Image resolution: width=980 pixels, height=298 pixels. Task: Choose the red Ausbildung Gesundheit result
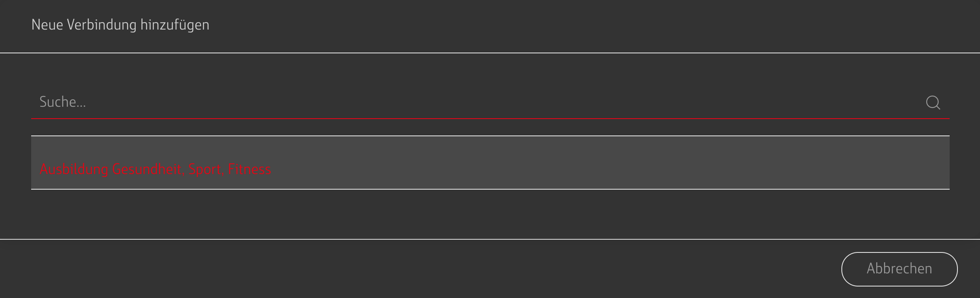pos(155,169)
